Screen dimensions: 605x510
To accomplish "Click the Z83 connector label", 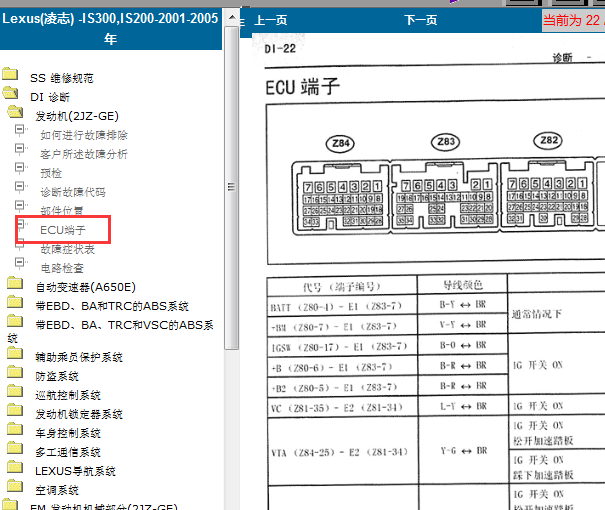I will tap(446, 142).
